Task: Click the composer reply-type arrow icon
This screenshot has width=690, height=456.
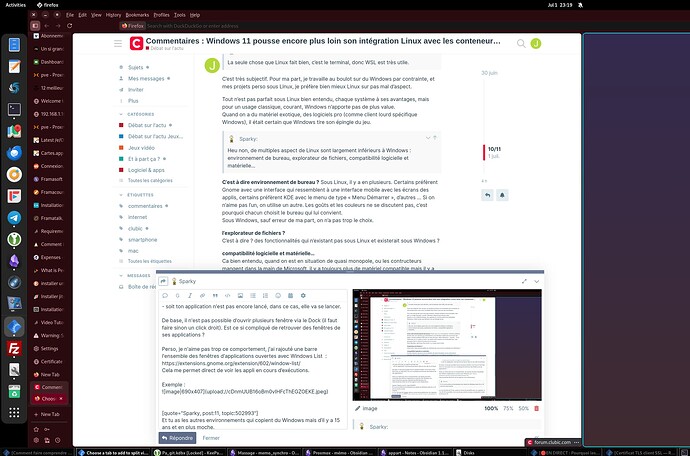Action: coord(163,281)
